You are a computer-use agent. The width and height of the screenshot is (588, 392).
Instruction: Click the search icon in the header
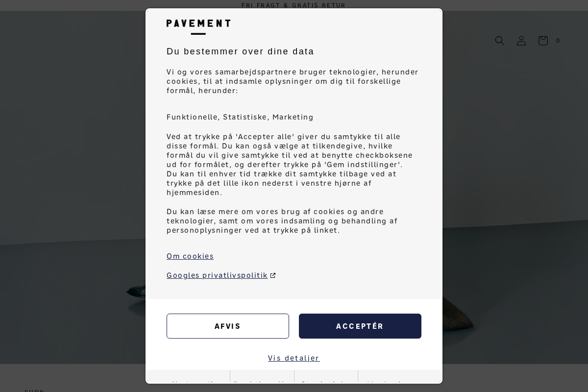tap(500, 41)
